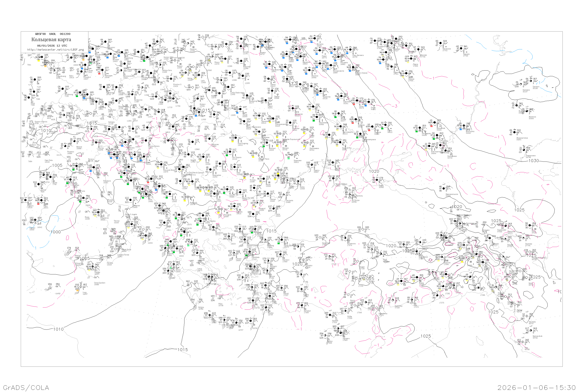588x392 pixels.
Task: Click the QBSF98 UAOL 061200 header code
Action: pos(53,34)
